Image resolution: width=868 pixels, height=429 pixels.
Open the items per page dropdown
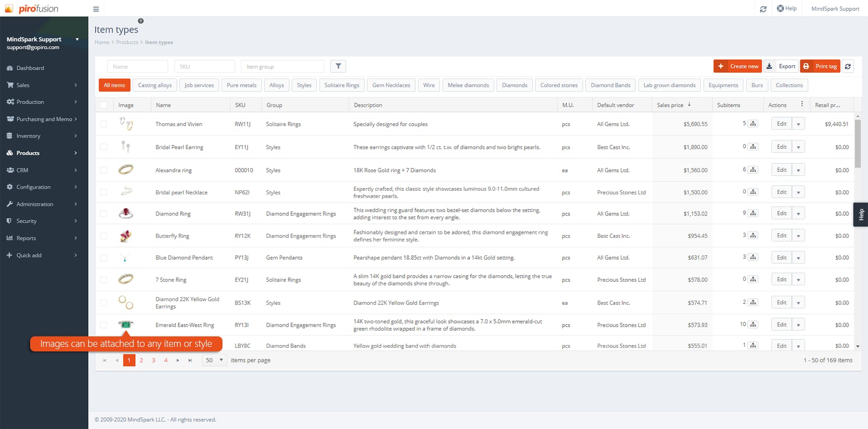pos(215,360)
